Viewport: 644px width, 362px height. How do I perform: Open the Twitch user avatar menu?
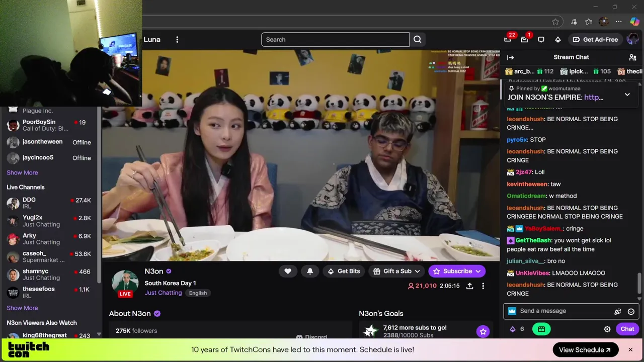pos(632,40)
